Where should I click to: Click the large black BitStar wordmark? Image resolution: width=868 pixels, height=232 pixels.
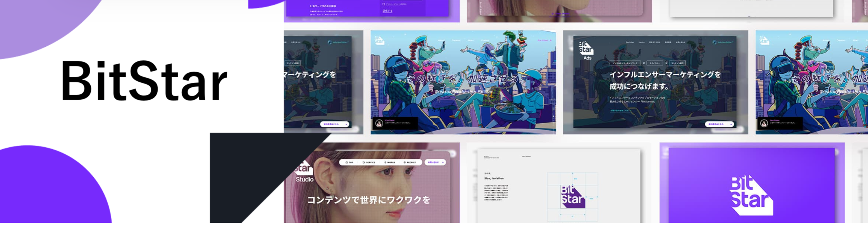coord(144,82)
